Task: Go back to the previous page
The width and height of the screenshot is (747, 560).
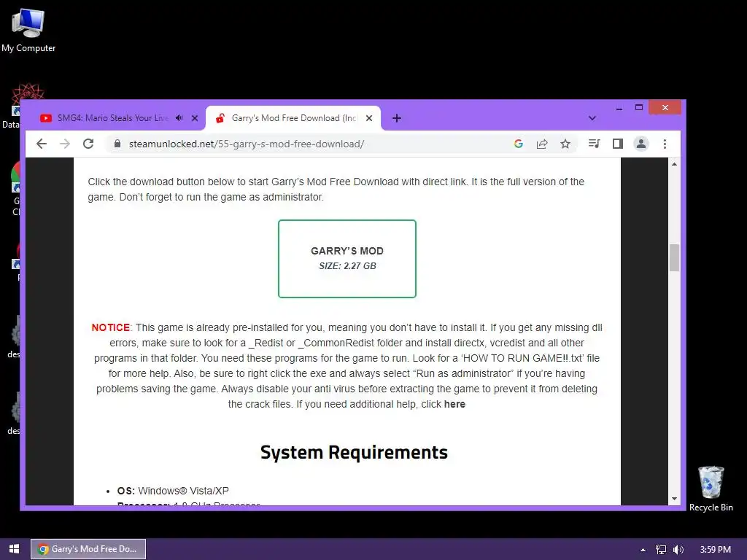Action: tap(42, 144)
